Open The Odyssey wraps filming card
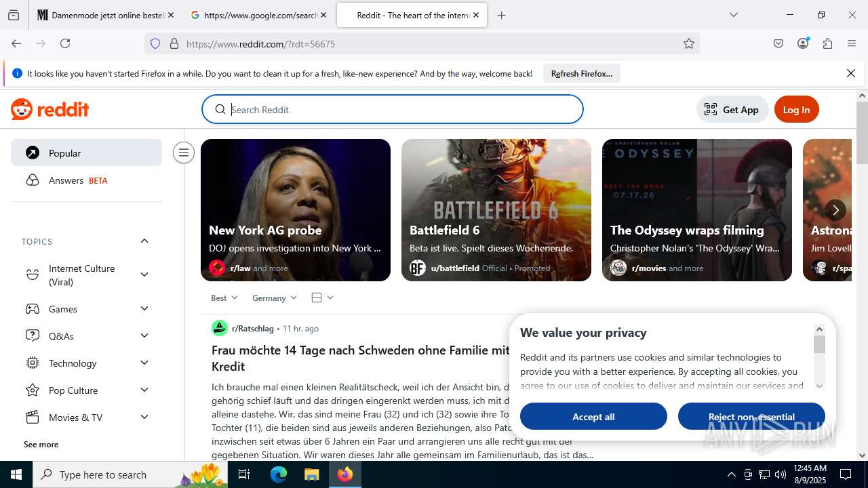The width and height of the screenshot is (868, 488). 697,210
